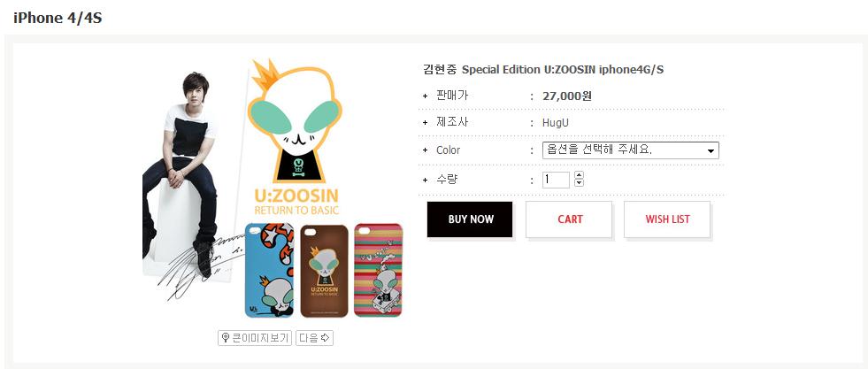Select the blue phone case thumbnail

click(270, 270)
